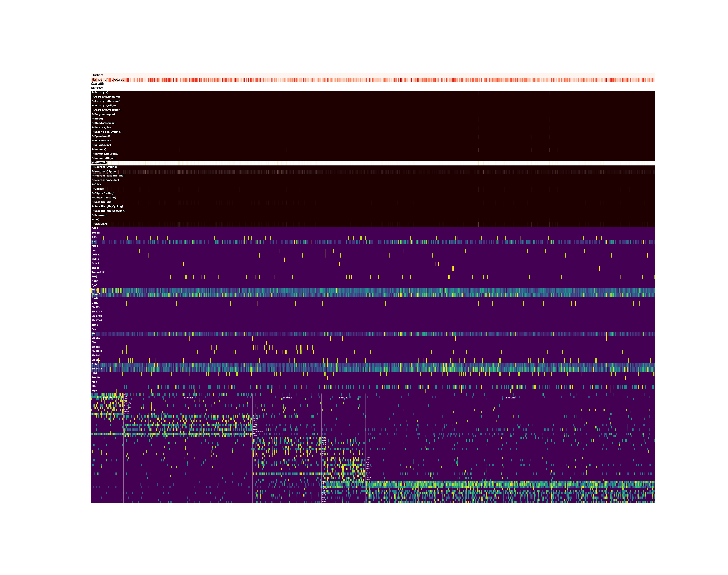Image resolution: width=728 pixels, height=575 pixels.
Task: Select the 'Slc17a7' gene label
Action: pos(97,312)
